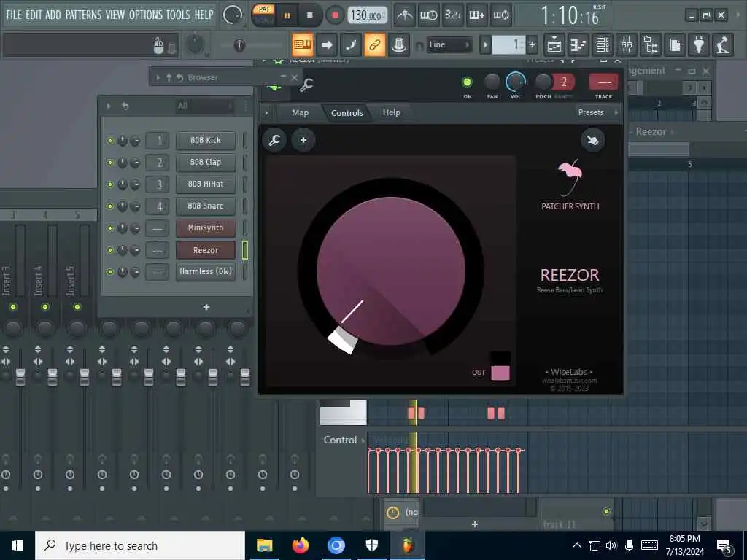This screenshot has height=560, width=747.
Task: Open the browser view icon
Action: pyautogui.click(x=651, y=45)
